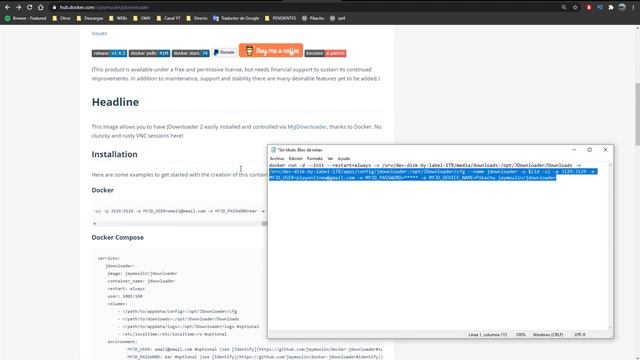This screenshot has width=640, height=360.
Task: Open the Browse - Featured bookmark
Action: [25, 18]
